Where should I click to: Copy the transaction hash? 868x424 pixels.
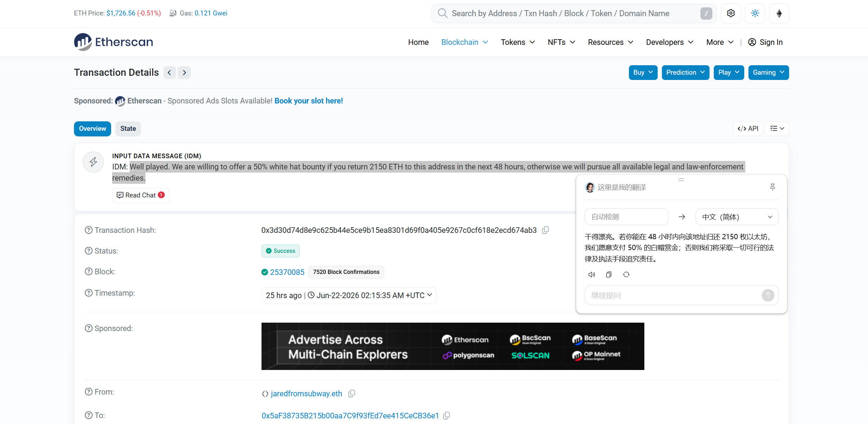pos(545,230)
